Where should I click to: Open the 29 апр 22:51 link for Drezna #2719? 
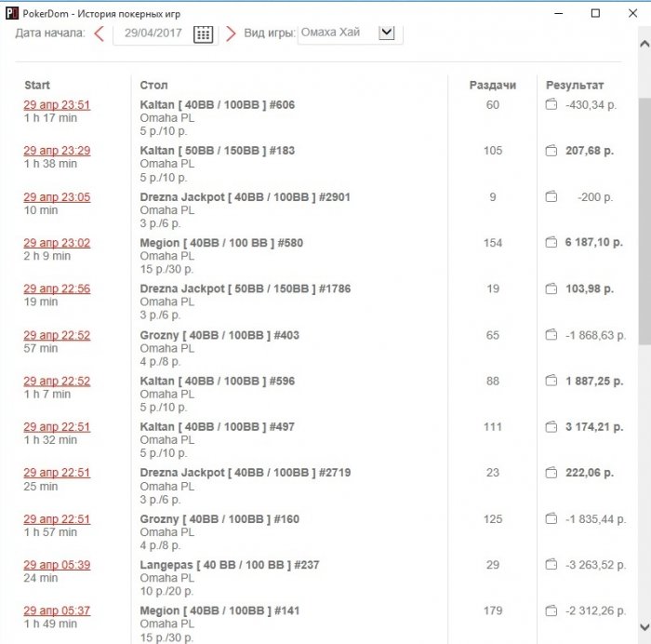click(x=57, y=473)
